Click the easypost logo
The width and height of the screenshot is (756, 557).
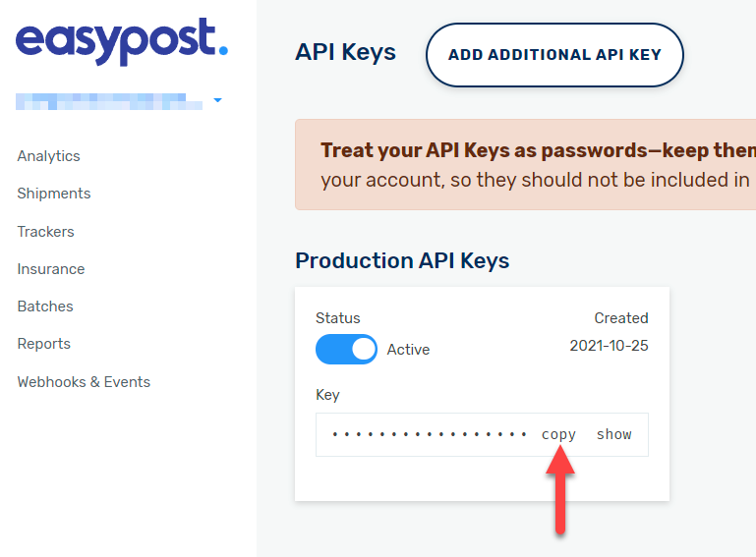[122, 41]
